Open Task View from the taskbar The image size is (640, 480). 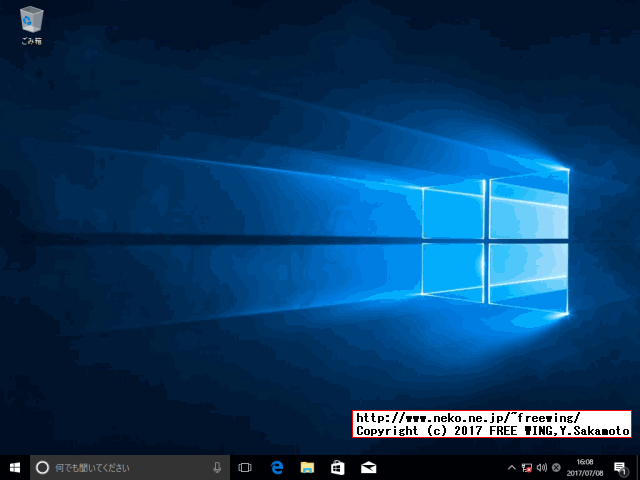245,467
